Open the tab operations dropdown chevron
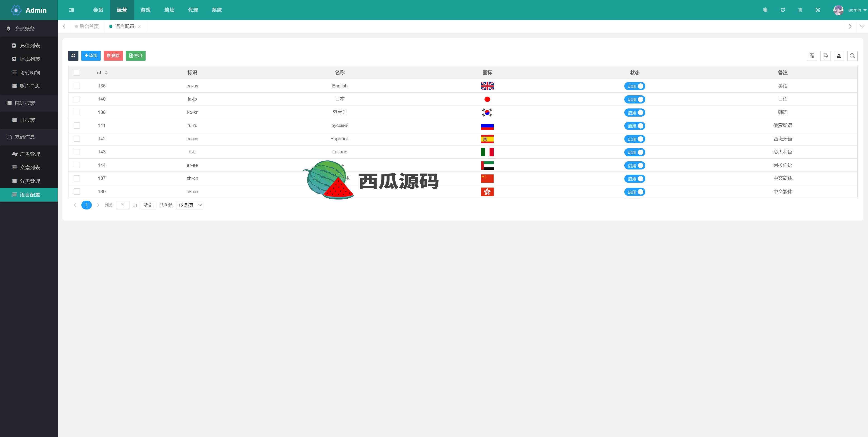Screen dimensions: 868x437 [862, 27]
